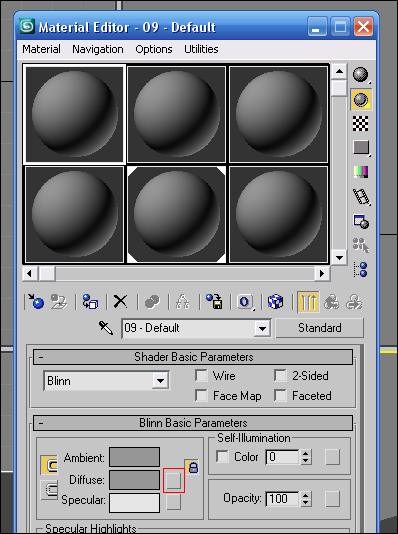Click the Specular color swatch
Image resolution: width=398 pixels, height=534 pixels.
(134, 503)
